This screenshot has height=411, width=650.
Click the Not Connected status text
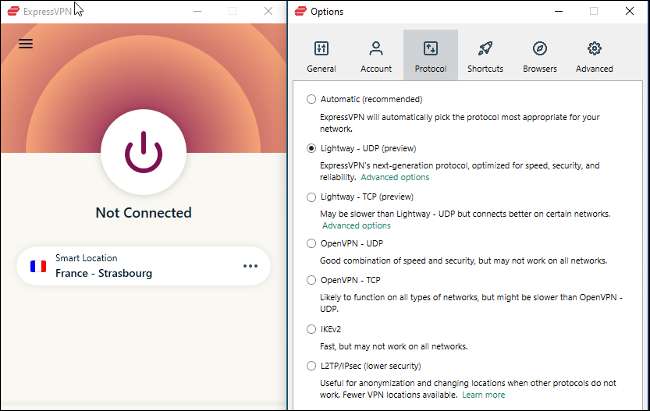[143, 213]
